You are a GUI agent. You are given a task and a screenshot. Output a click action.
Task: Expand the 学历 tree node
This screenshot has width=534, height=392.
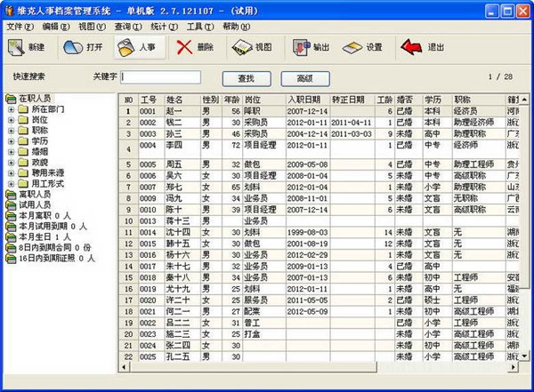11,141
